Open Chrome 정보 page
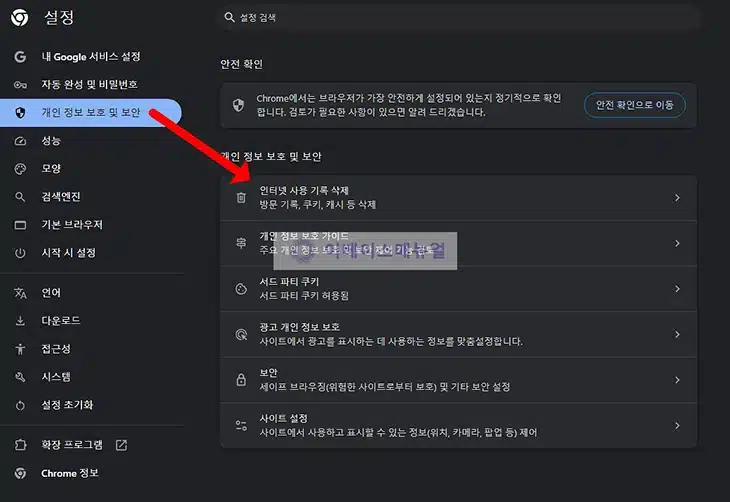This screenshot has height=502, width=730. pyautogui.click(x=91, y=473)
